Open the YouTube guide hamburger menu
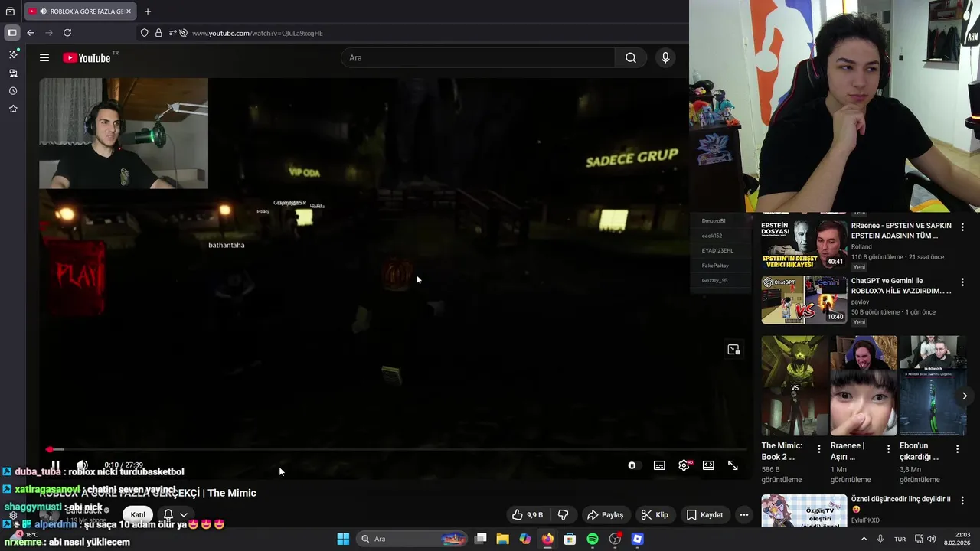Image resolution: width=980 pixels, height=551 pixels. pyautogui.click(x=44, y=57)
